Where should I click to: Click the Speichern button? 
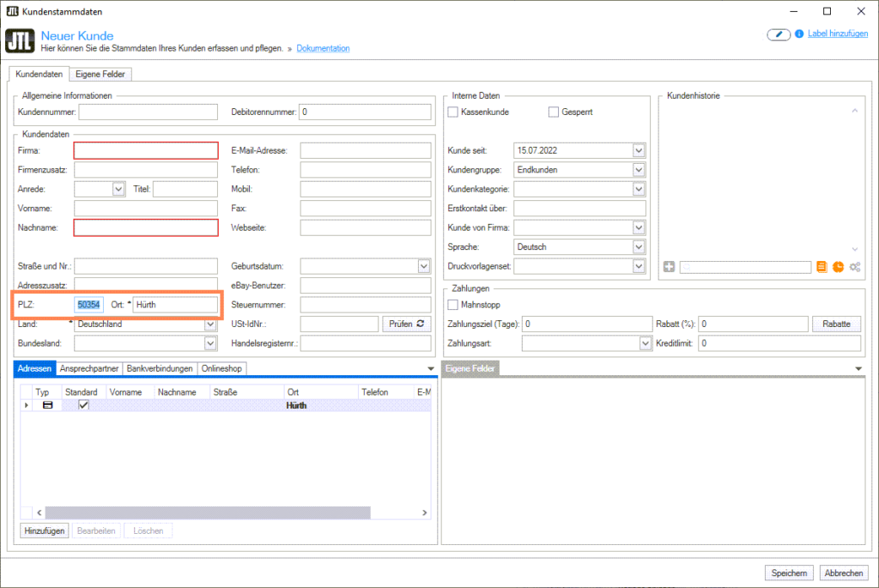(789, 573)
